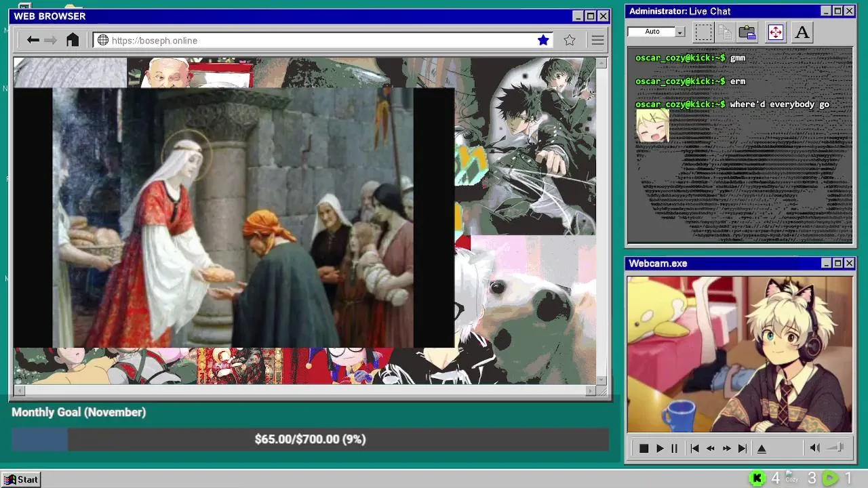Minimize the Webcam.exe window
Screen dimensions: 868x488
coord(826,263)
